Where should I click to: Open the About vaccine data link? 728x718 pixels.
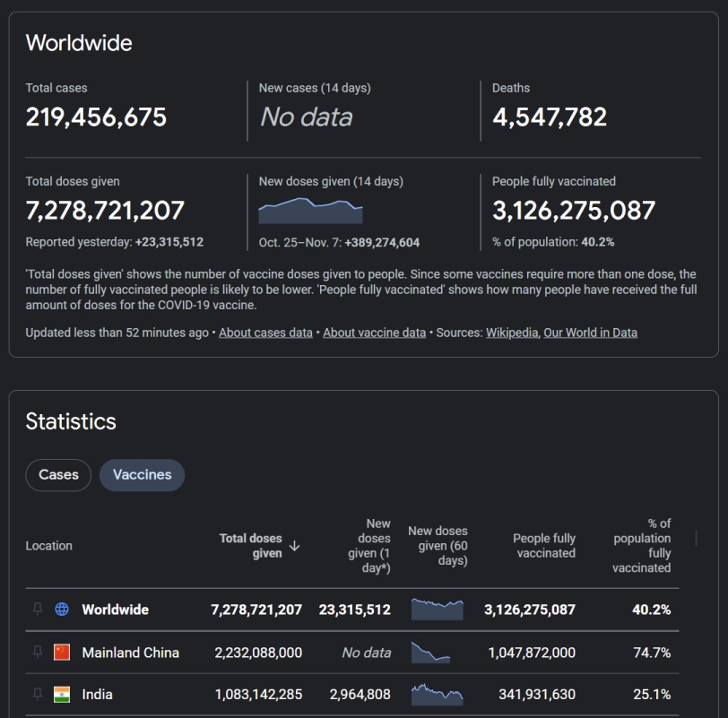pyautogui.click(x=374, y=333)
